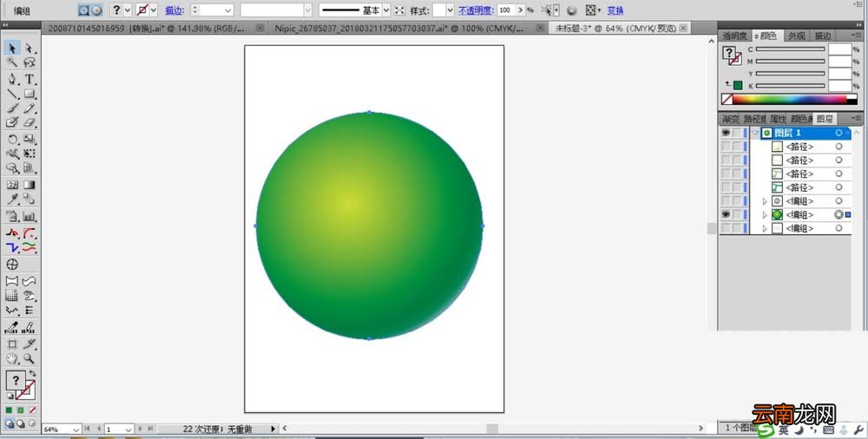Select the Artboard tool

pos(12,344)
